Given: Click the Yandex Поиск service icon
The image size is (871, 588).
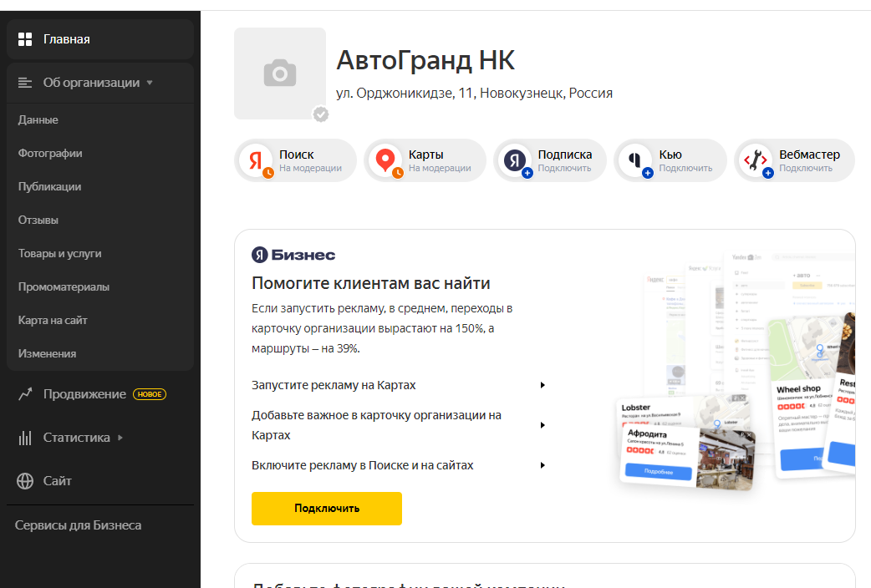Looking at the screenshot, I should tap(256, 160).
